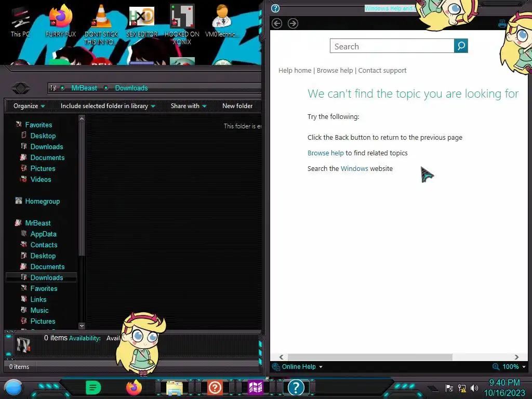Click the Help home link

295,71
